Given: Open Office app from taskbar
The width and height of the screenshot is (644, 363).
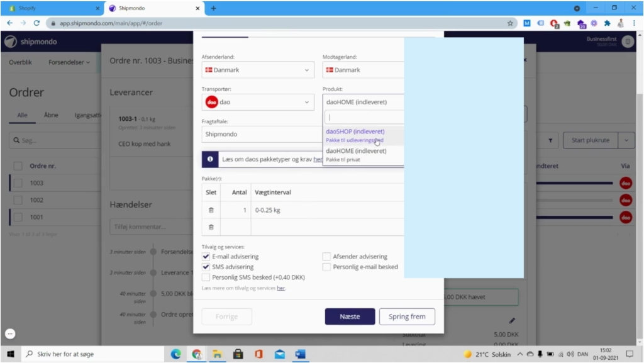Looking at the screenshot, I should (x=258, y=354).
